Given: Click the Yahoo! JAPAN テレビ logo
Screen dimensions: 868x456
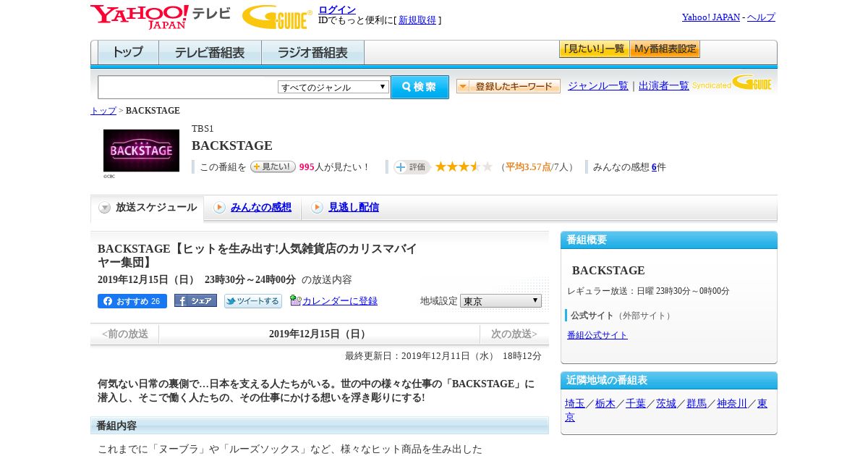Looking at the screenshot, I should tap(160, 17).
